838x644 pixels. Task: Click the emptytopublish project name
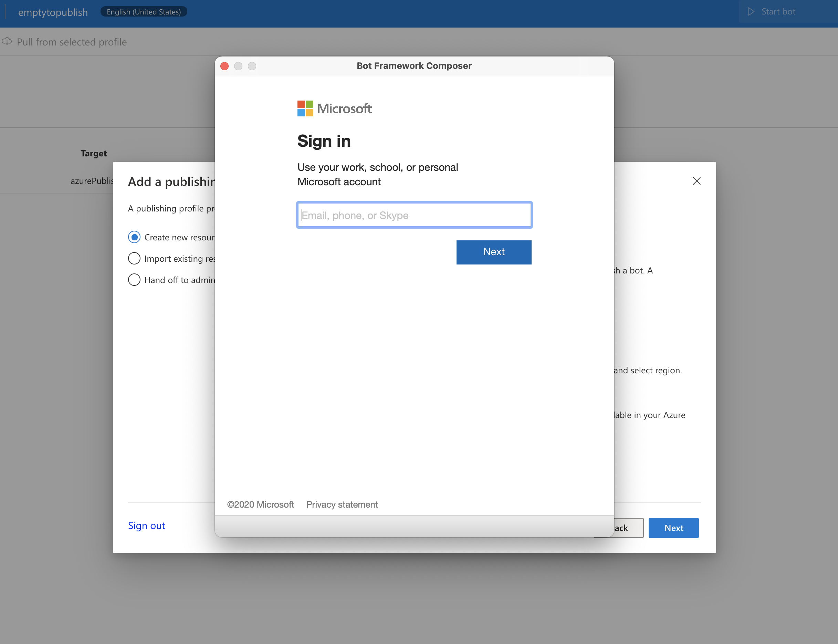53,12
